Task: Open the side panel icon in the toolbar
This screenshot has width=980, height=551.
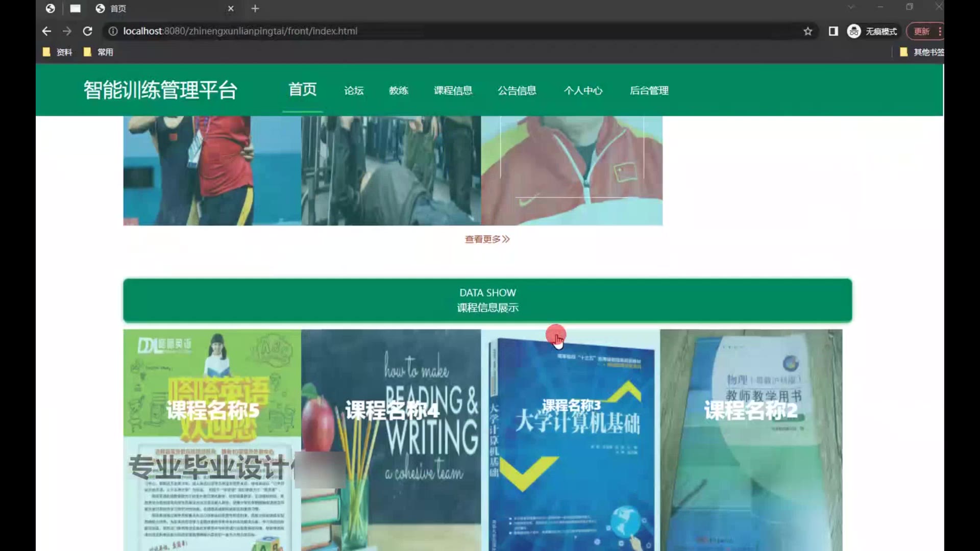Action: pos(833,31)
